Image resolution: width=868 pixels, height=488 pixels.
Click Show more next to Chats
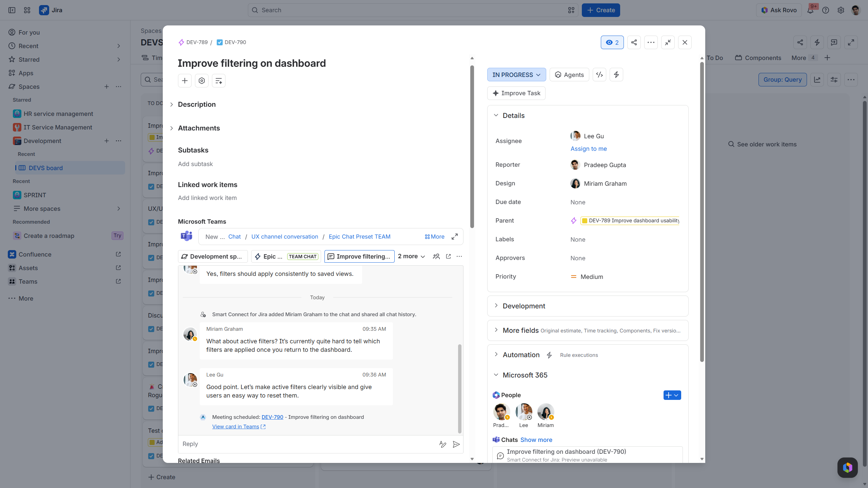pyautogui.click(x=536, y=440)
